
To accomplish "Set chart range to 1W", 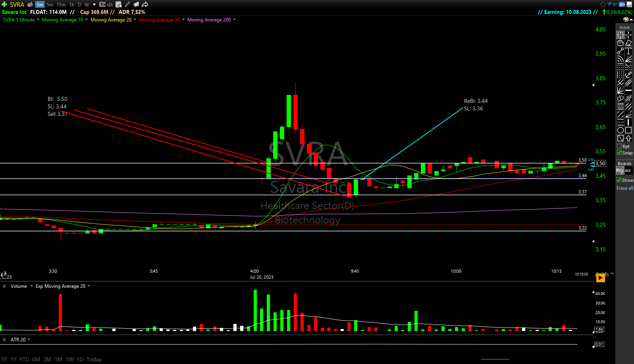I will (x=69, y=359).
